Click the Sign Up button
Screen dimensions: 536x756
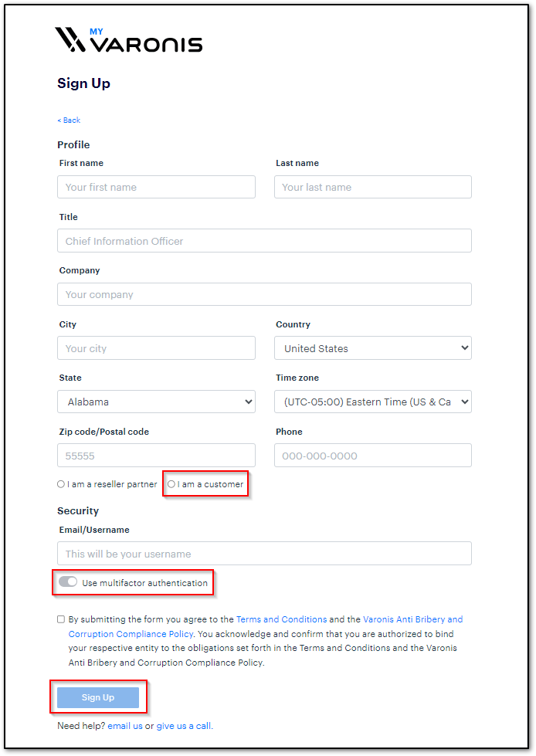click(x=98, y=697)
